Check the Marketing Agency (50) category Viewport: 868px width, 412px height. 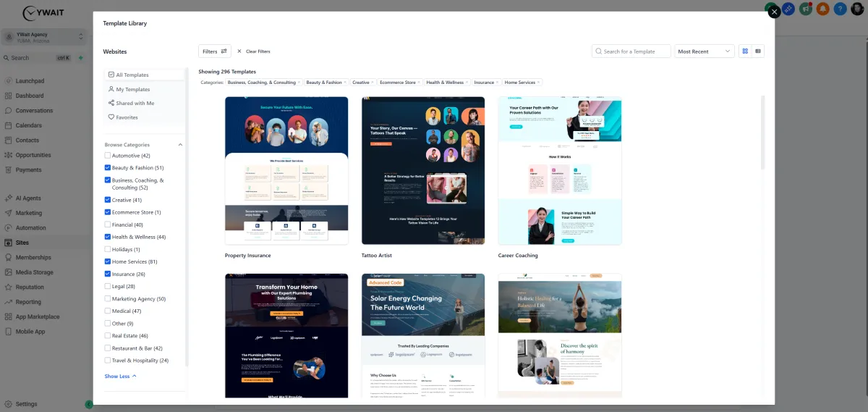(x=108, y=299)
